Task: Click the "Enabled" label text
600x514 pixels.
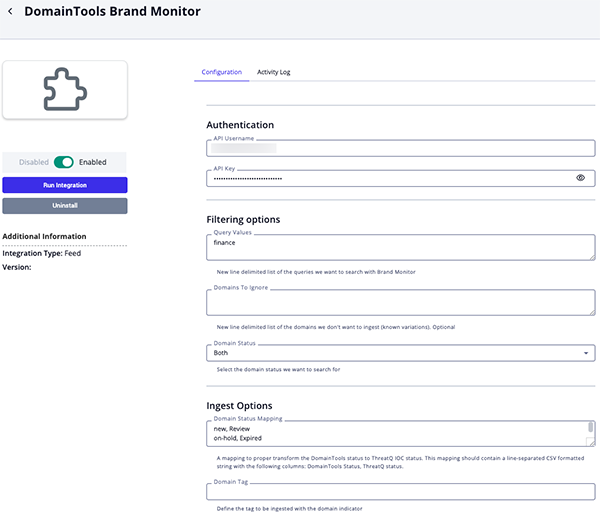Action: [93, 162]
